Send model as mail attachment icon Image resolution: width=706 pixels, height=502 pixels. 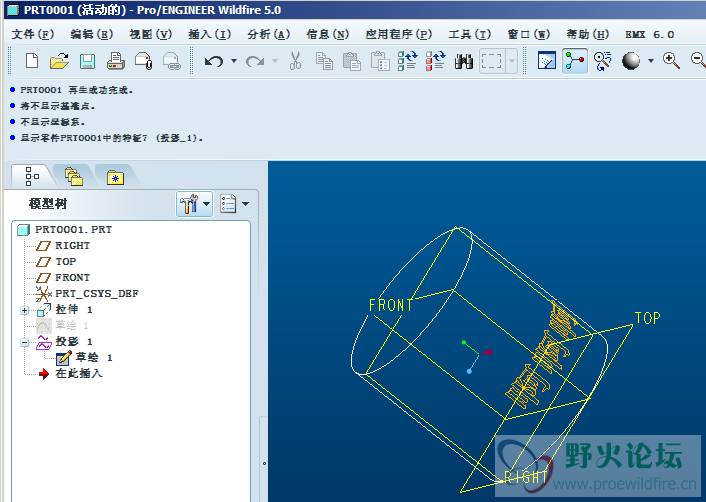point(144,61)
